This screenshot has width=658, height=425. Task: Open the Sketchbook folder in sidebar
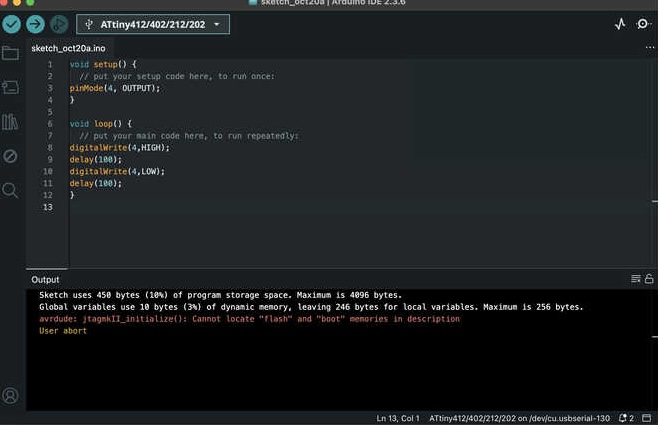point(11,53)
